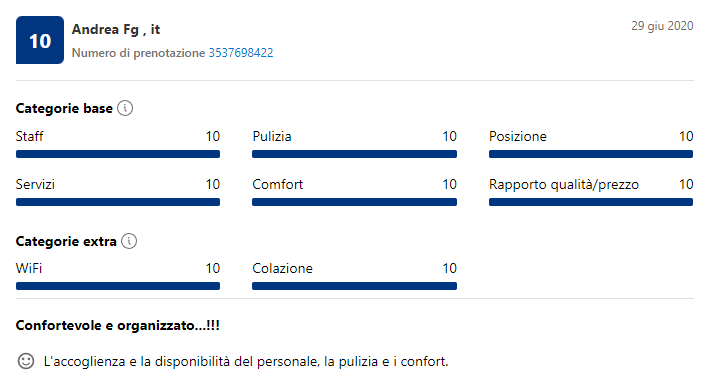Click the Numero di prenotazione label
Viewport: 711px width, 373px height.
(138, 53)
